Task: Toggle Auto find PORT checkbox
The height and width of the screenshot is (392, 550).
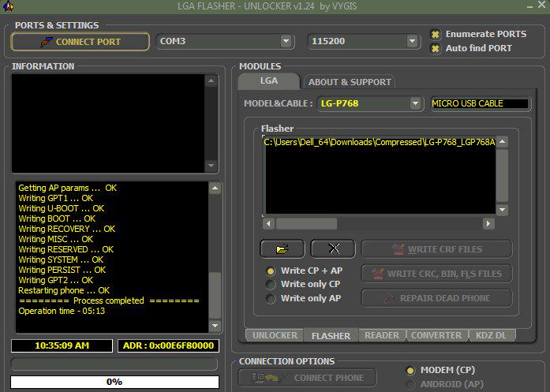Action: 436,48
